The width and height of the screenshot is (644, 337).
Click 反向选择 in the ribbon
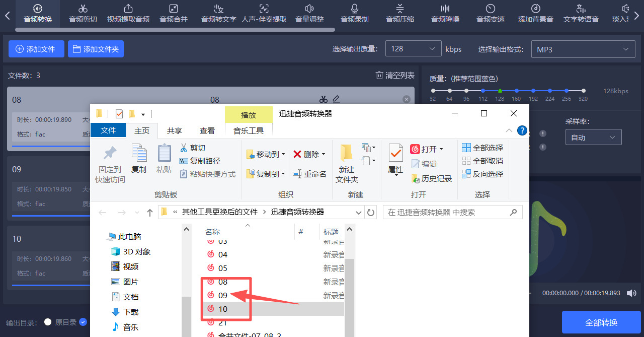tap(482, 174)
